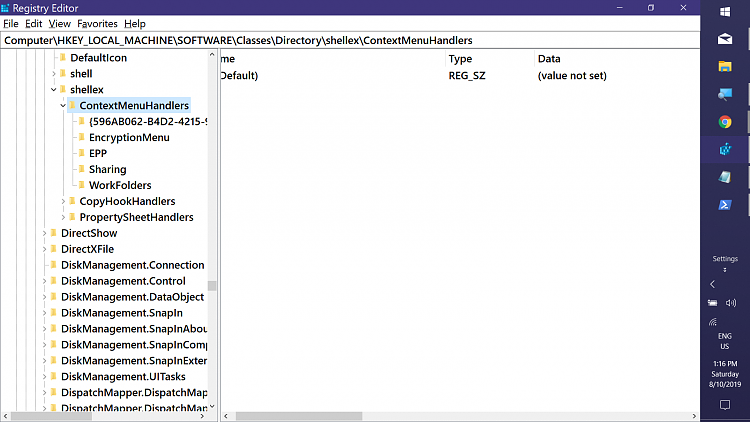
Task: Expand the DiskManagement.SnapIn key
Action: (x=44, y=313)
